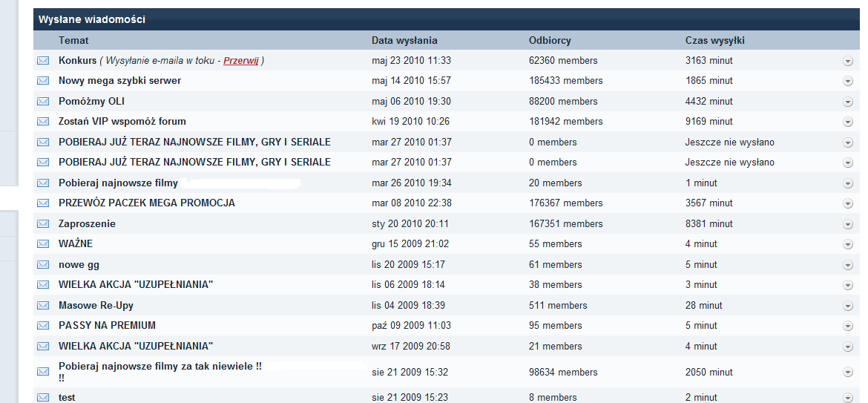Click the envelope icon next to test
Image resolution: width=868 pixels, height=403 pixels.
(x=42, y=398)
